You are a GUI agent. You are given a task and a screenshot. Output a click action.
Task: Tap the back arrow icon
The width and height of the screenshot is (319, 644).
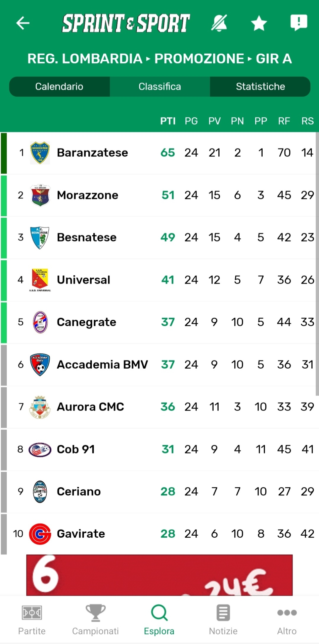pos(23,23)
